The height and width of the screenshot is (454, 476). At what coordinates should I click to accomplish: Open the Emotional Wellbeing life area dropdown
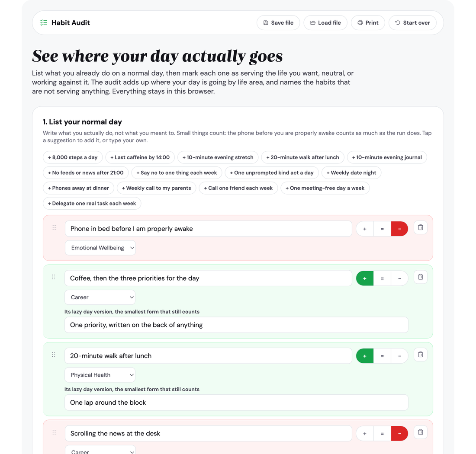100,248
